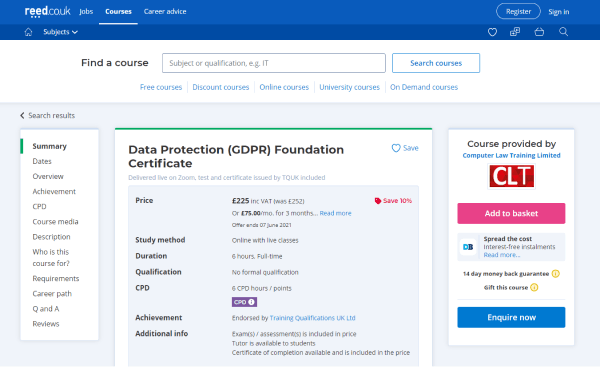Viewport: 600px width, 367px height.
Task: Jump to CPD section in sidebar
Action: [39, 207]
